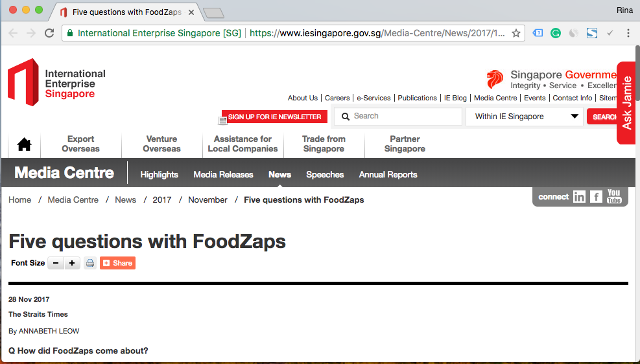Open Annual Reports tab

coord(388,174)
